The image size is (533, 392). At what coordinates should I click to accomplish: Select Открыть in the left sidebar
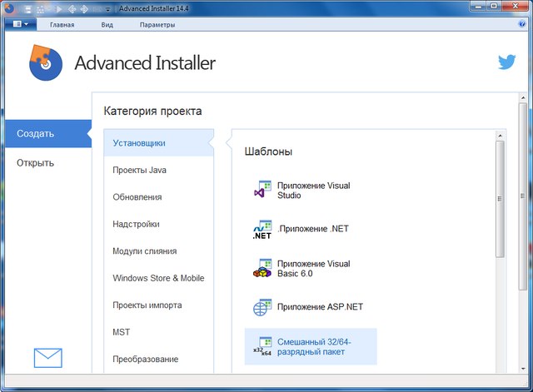[x=36, y=163]
